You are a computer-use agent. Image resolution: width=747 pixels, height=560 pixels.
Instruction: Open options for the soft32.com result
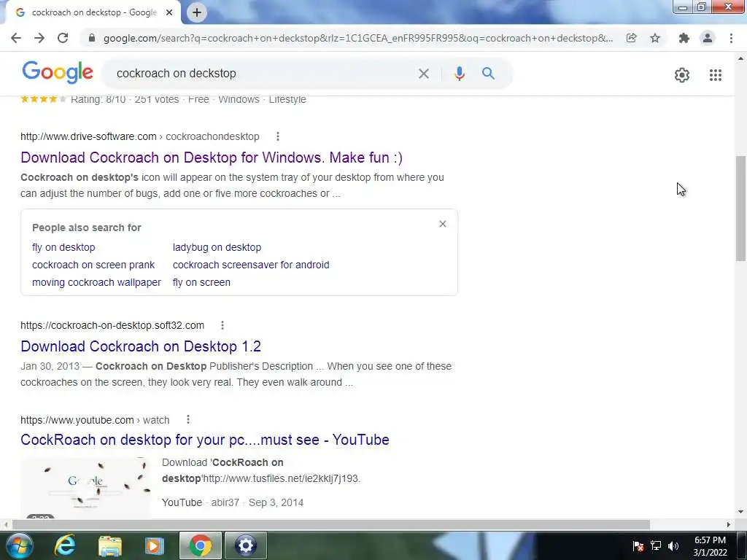pyautogui.click(x=222, y=325)
